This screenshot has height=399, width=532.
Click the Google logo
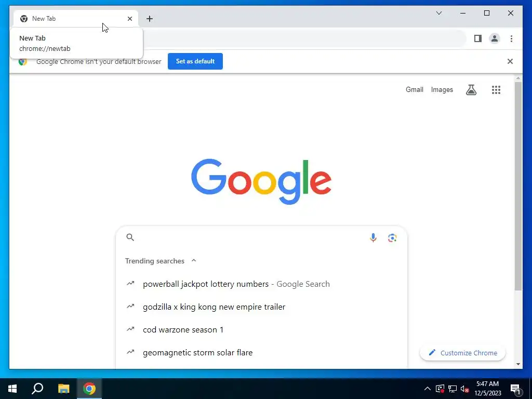261,181
